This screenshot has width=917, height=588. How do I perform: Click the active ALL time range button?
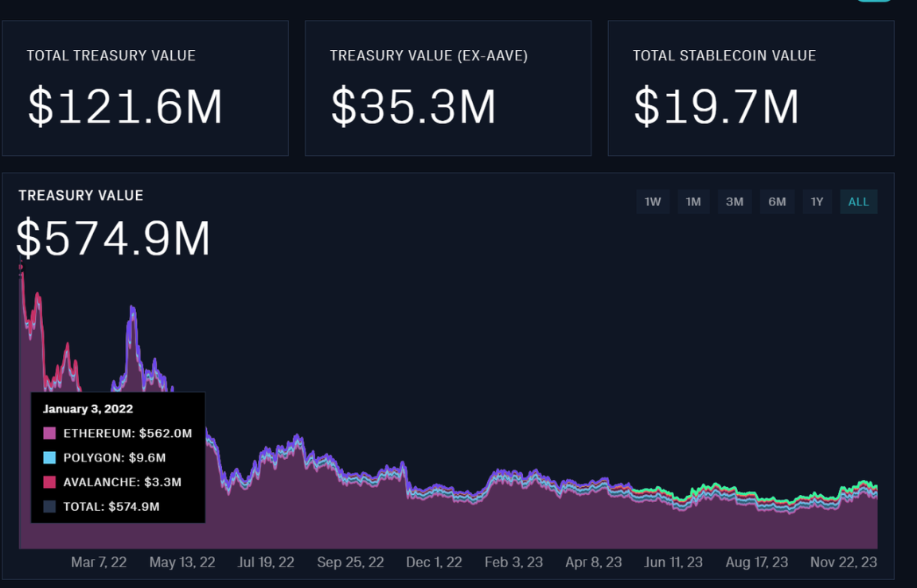pyautogui.click(x=858, y=201)
